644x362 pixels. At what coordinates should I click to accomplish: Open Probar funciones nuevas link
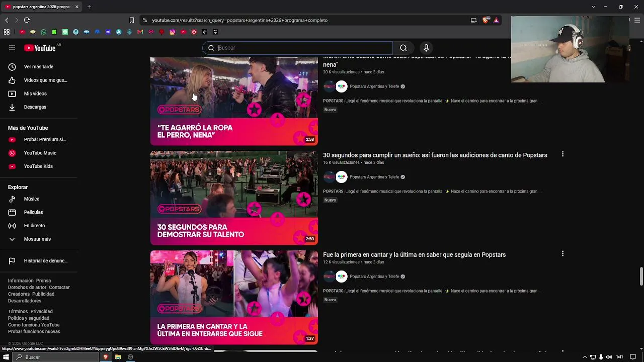(34, 332)
